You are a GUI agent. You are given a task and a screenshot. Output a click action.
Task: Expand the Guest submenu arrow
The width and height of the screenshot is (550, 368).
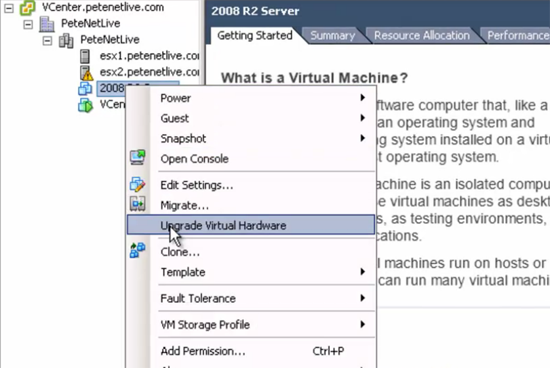pos(363,118)
